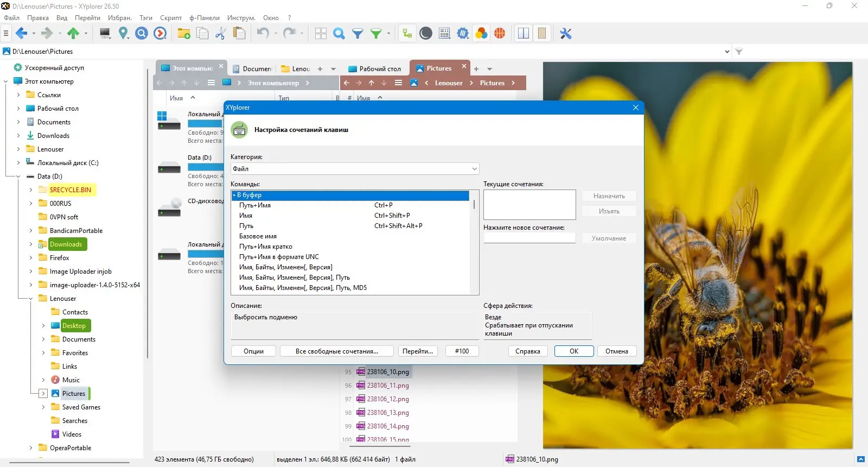Image resolution: width=868 pixels, height=467 pixels.
Task: Toggle the folder tree panel icon
Action: tap(407, 34)
